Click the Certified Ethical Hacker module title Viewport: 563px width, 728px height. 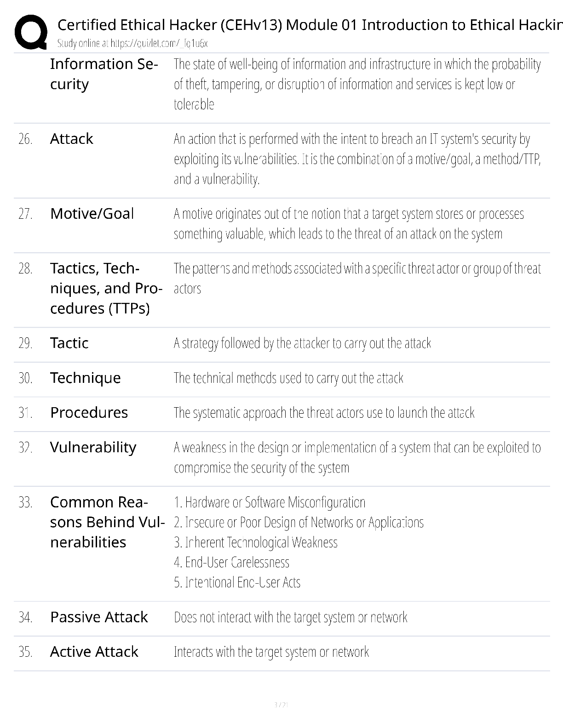(x=310, y=24)
